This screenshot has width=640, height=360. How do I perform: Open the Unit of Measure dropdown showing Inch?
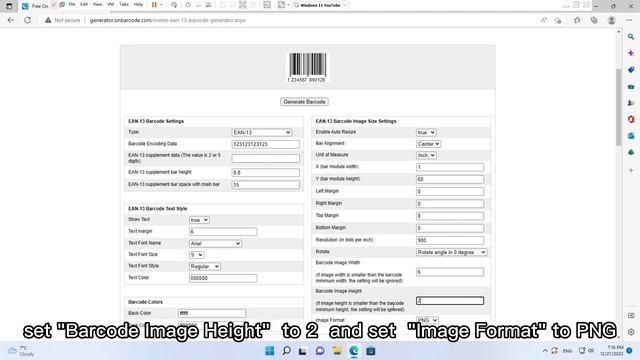(426, 156)
